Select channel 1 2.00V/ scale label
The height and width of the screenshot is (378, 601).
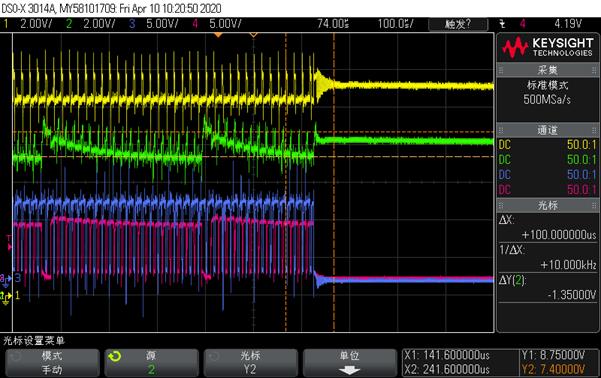36,24
